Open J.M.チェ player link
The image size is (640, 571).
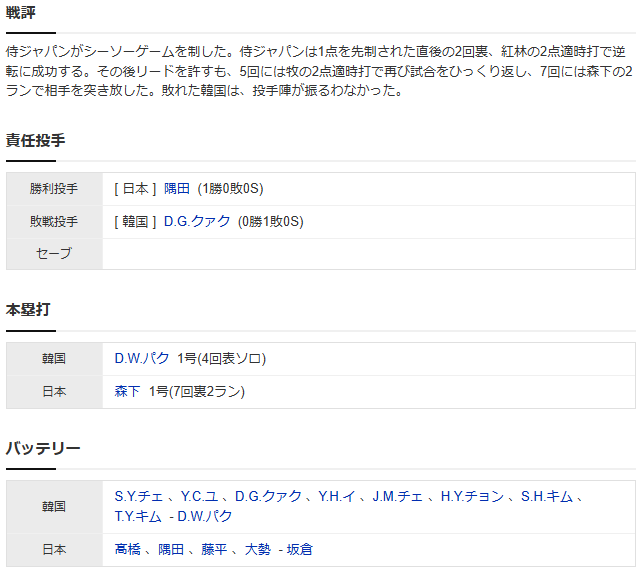pos(397,496)
